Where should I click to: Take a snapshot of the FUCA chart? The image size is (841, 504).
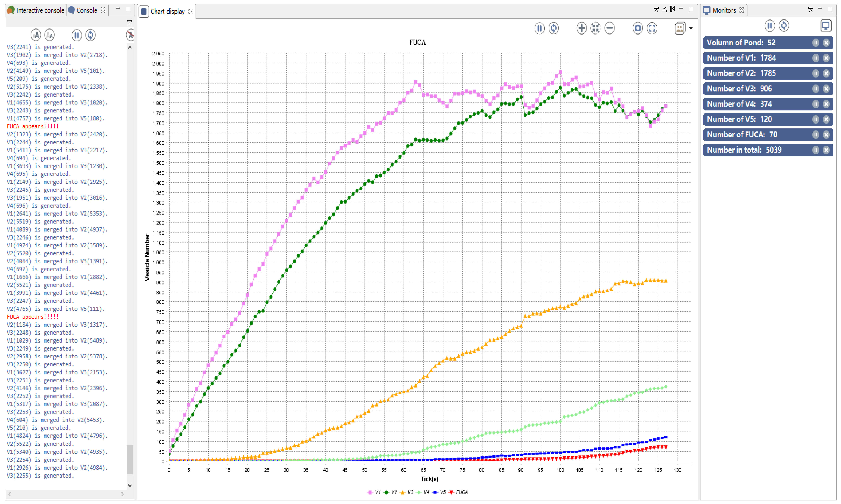coord(638,28)
